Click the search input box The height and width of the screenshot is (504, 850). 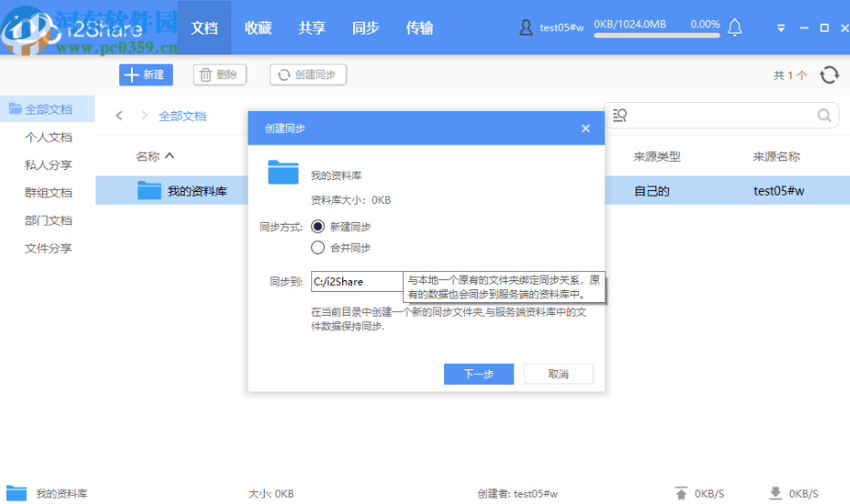click(722, 115)
